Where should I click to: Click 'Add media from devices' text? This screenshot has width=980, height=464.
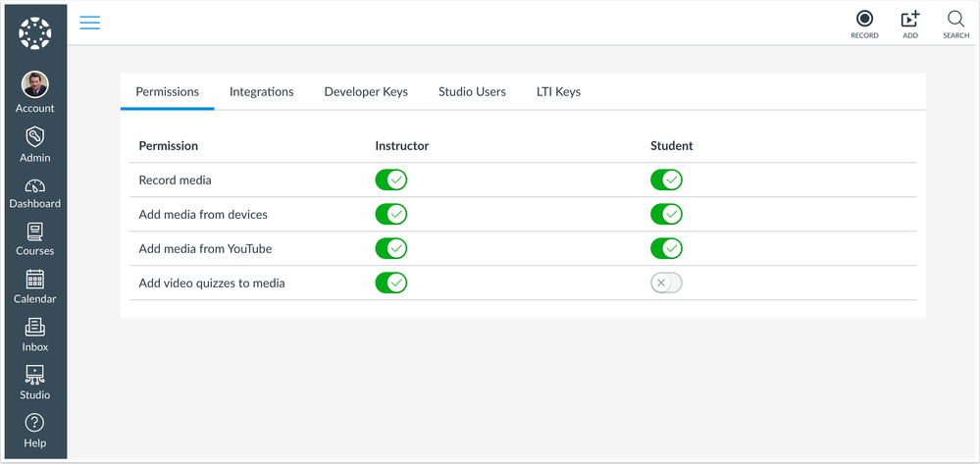pyautogui.click(x=203, y=215)
